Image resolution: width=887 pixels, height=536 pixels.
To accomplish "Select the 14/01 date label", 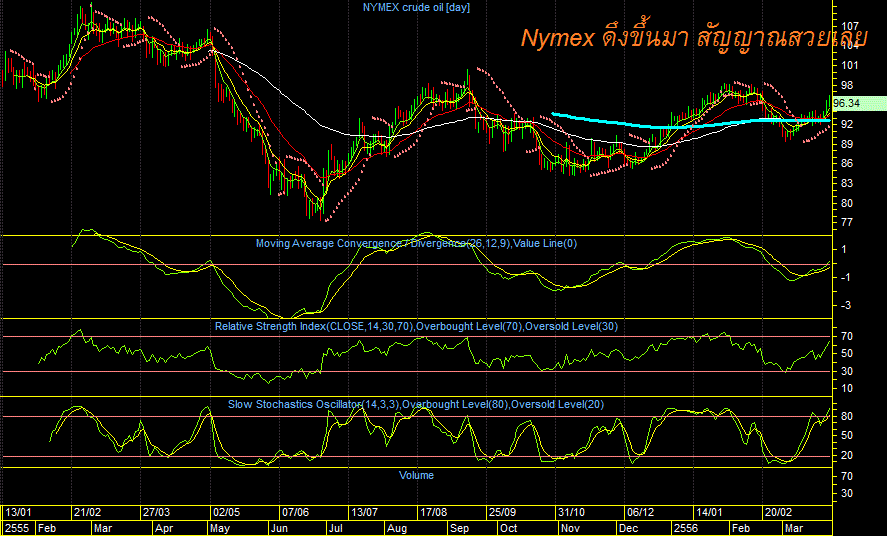I will (x=710, y=512).
